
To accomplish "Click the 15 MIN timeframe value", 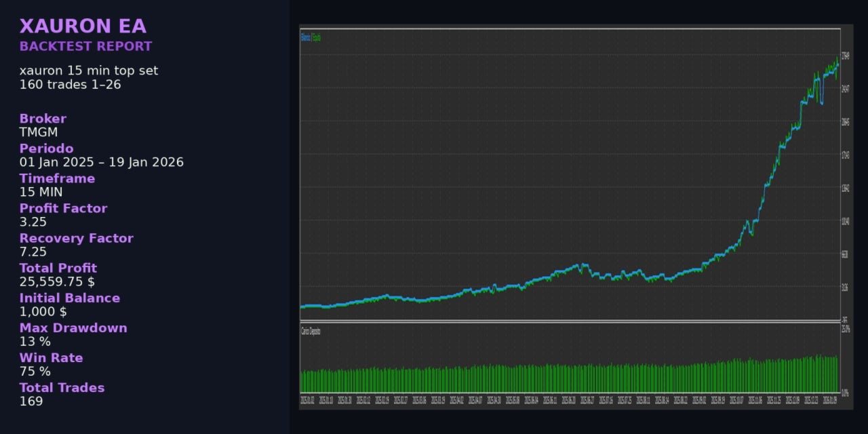I will coord(41,192).
